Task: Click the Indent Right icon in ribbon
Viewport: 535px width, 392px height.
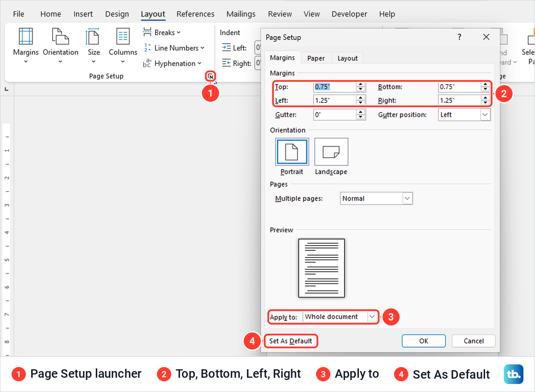Action: tap(226, 63)
